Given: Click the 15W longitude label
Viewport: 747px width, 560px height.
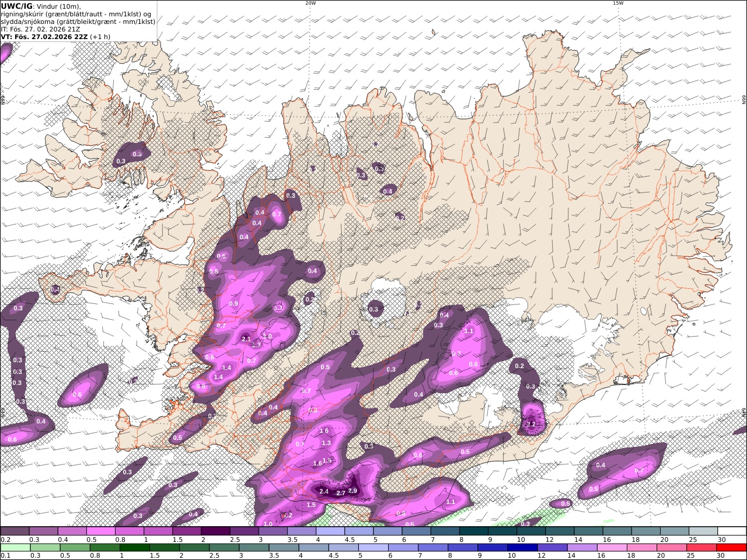Looking at the screenshot, I should coord(618,3).
